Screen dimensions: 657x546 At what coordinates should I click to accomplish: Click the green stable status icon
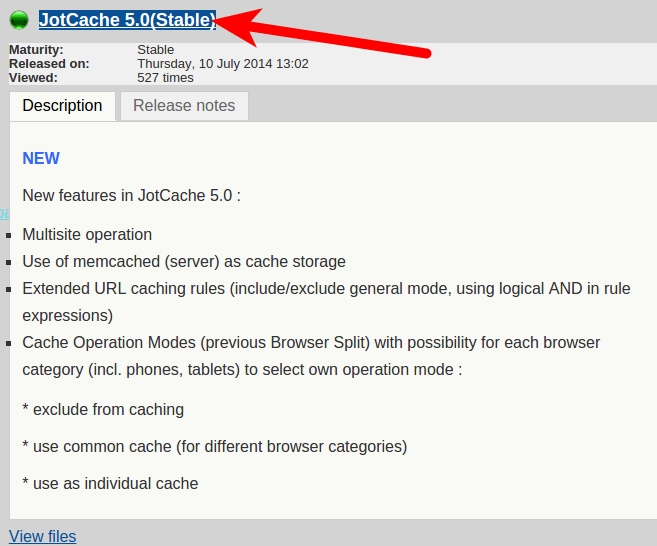tap(19, 20)
